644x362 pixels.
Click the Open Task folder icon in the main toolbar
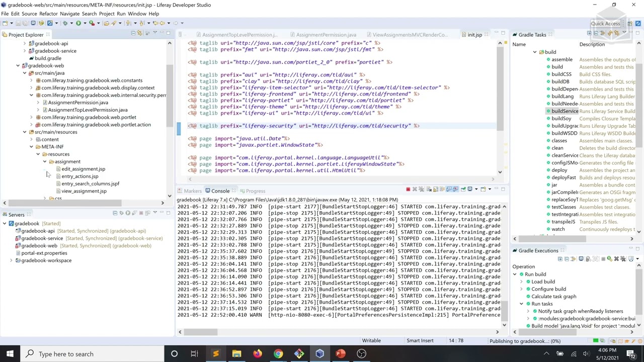(106, 23)
